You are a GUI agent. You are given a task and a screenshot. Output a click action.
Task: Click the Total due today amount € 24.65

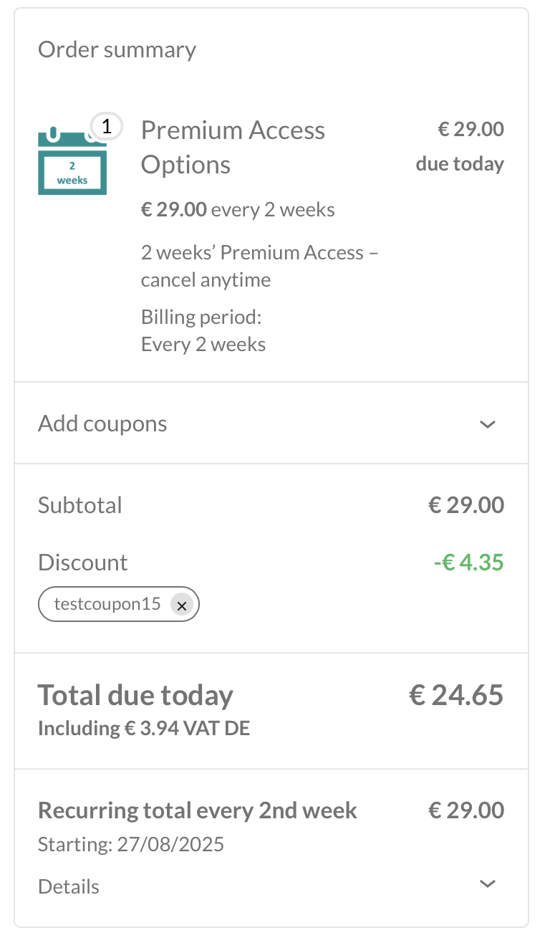click(x=456, y=695)
